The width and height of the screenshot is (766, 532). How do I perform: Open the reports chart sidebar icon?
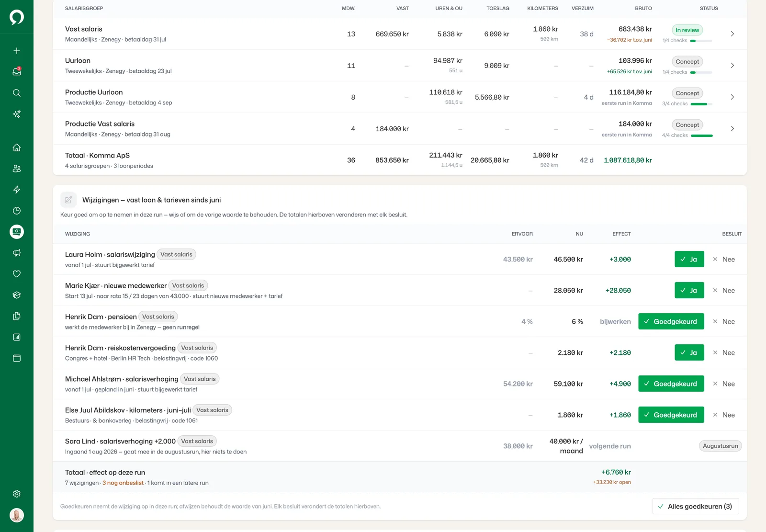coord(17,337)
